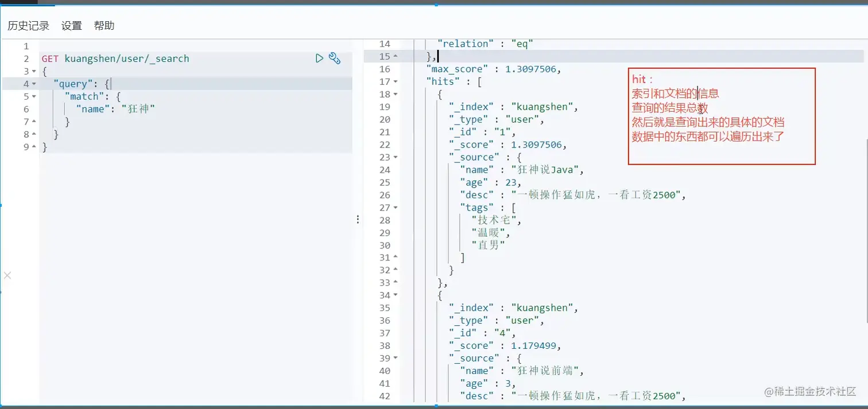Viewport: 868px width, 409px height.
Task: Toggle fold arrow on response line 33
Action: (396, 283)
